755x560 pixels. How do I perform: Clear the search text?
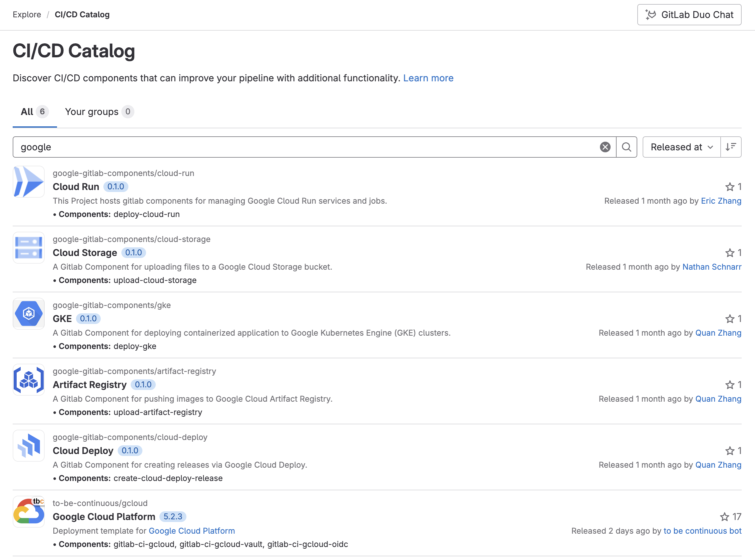(605, 147)
